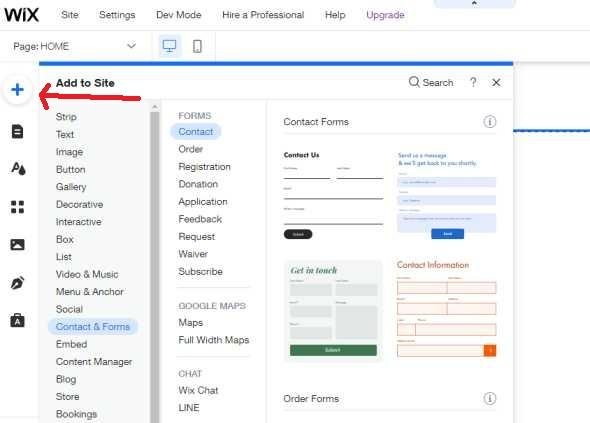Image resolution: width=590 pixels, height=423 pixels.
Task: Click info icon beside Order Forms
Action: coord(490,398)
